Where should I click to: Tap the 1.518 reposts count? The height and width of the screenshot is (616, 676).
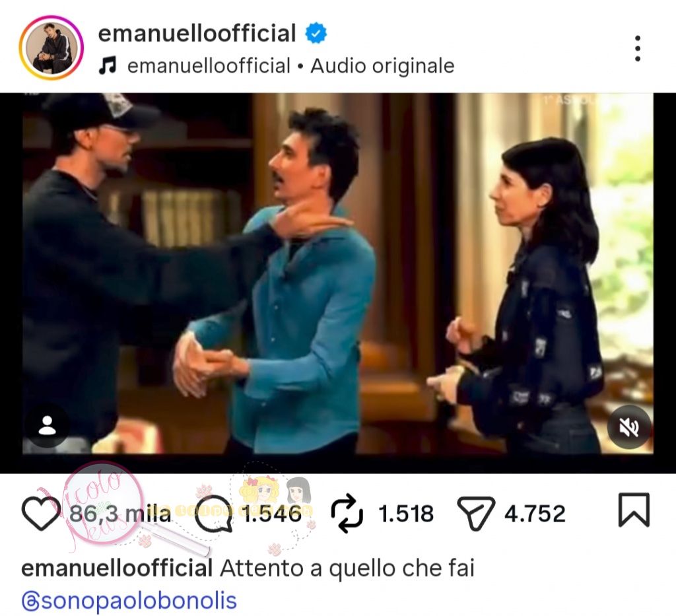pos(406,514)
